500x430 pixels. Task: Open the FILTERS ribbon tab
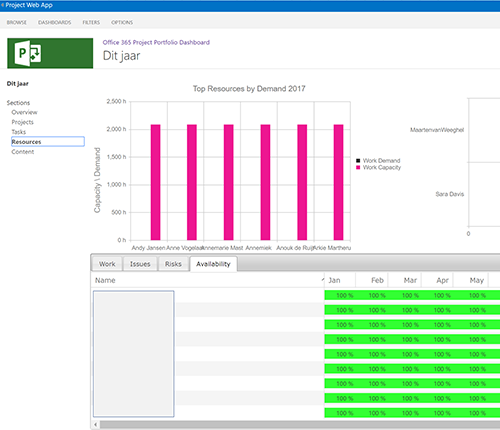91,22
